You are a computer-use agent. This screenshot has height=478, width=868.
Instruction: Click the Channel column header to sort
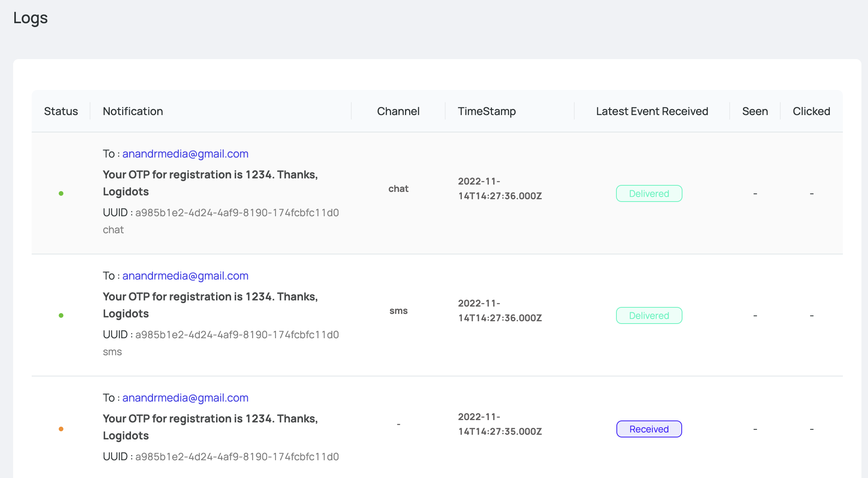click(x=398, y=111)
